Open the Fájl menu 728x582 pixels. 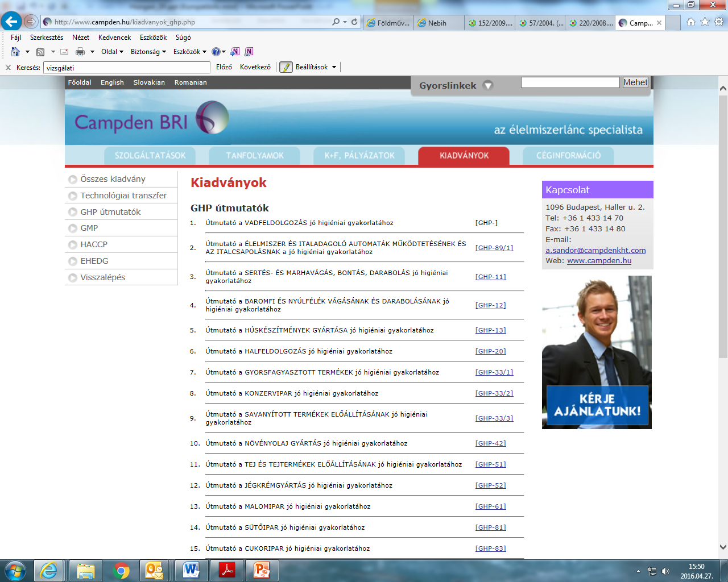[x=16, y=38]
